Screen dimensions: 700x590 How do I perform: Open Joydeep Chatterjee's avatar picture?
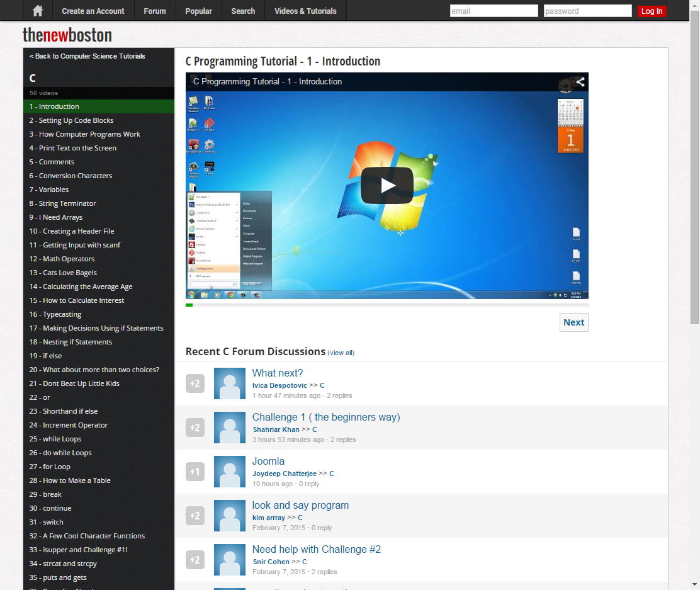pos(230,472)
